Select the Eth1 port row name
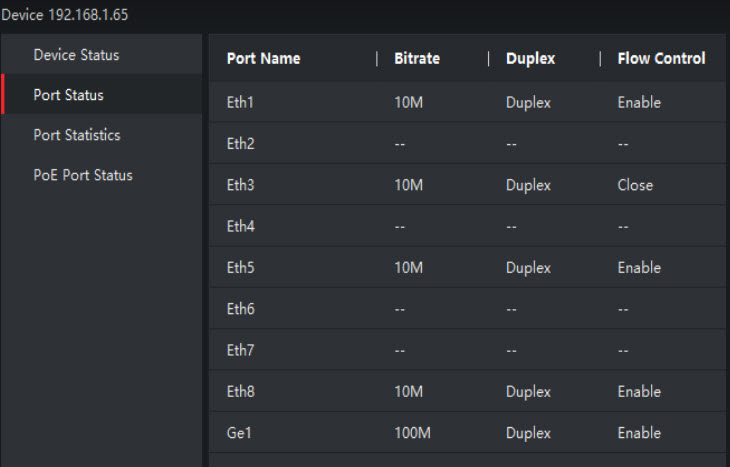 point(240,102)
